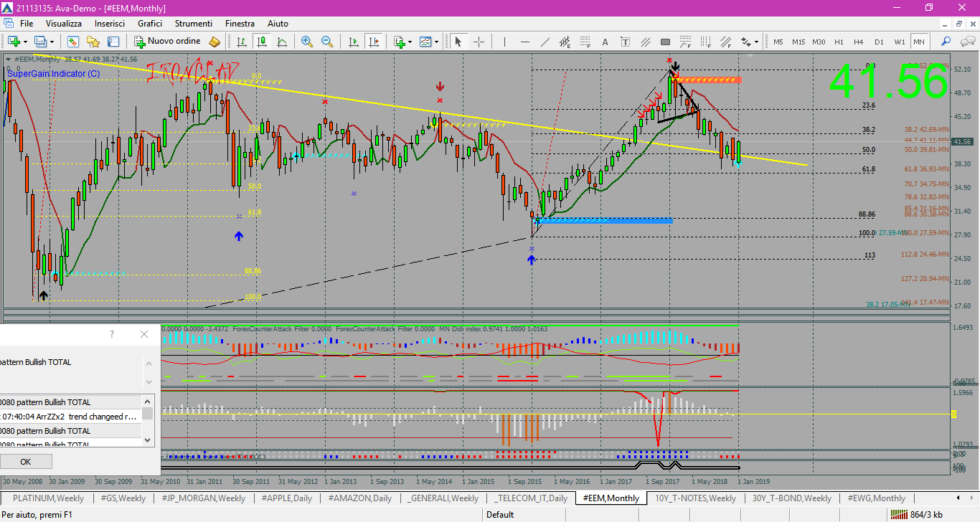
Task: Select the parallel channel lines tool
Action: (x=645, y=42)
